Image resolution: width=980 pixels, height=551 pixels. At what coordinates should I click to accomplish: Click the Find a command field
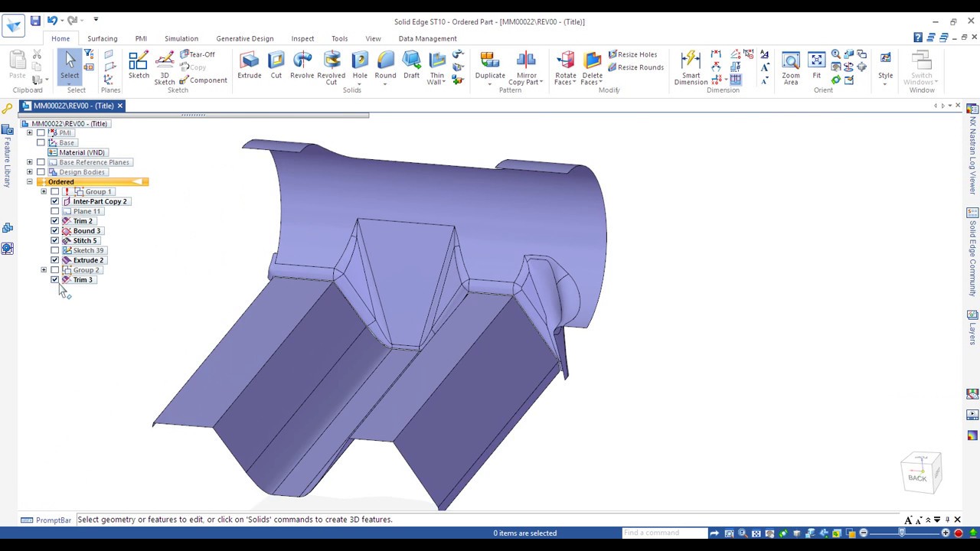(x=665, y=533)
